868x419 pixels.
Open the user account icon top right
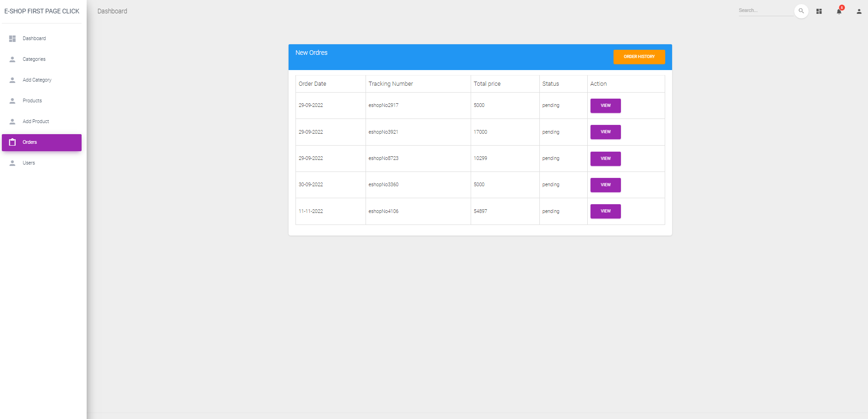click(x=859, y=11)
